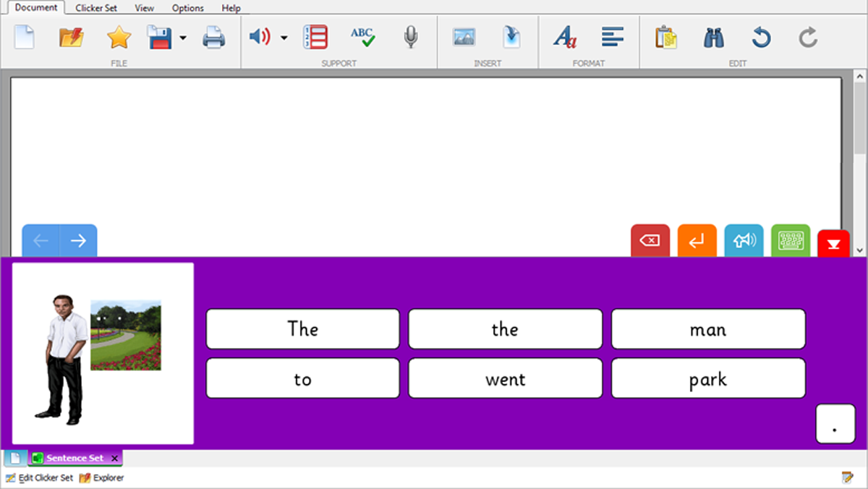Open the Options menu
The width and height of the screenshot is (868, 489).
click(x=188, y=8)
